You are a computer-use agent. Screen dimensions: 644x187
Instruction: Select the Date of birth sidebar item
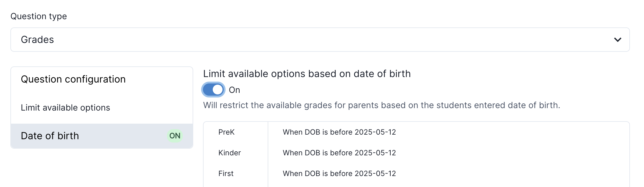click(50, 136)
